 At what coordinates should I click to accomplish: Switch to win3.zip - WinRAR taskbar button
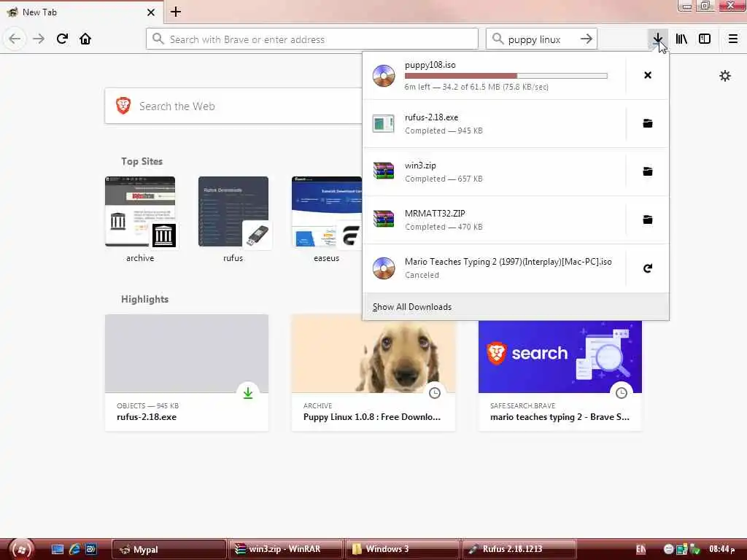point(286,549)
